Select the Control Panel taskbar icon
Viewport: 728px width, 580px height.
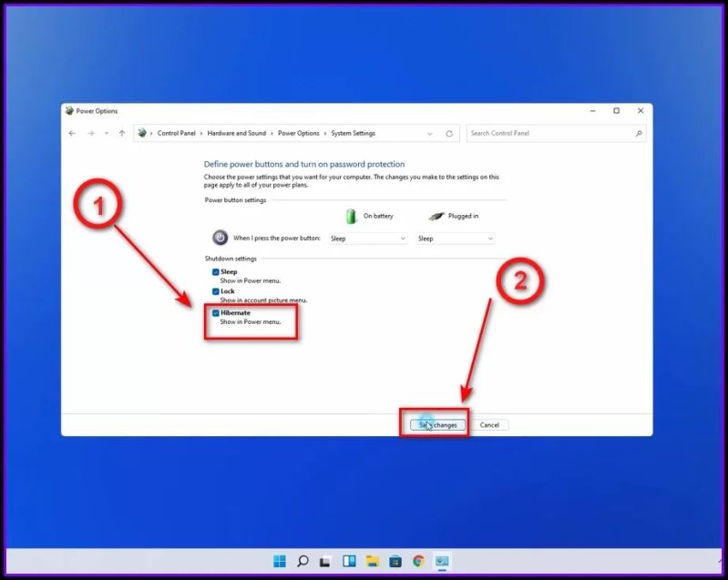[442, 561]
